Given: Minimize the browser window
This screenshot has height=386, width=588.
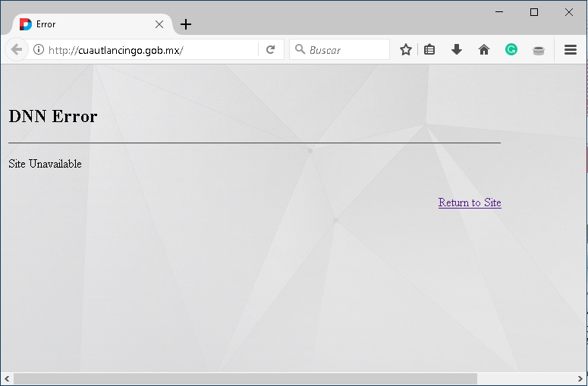Looking at the screenshot, I should pyautogui.click(x=499, y=12).
